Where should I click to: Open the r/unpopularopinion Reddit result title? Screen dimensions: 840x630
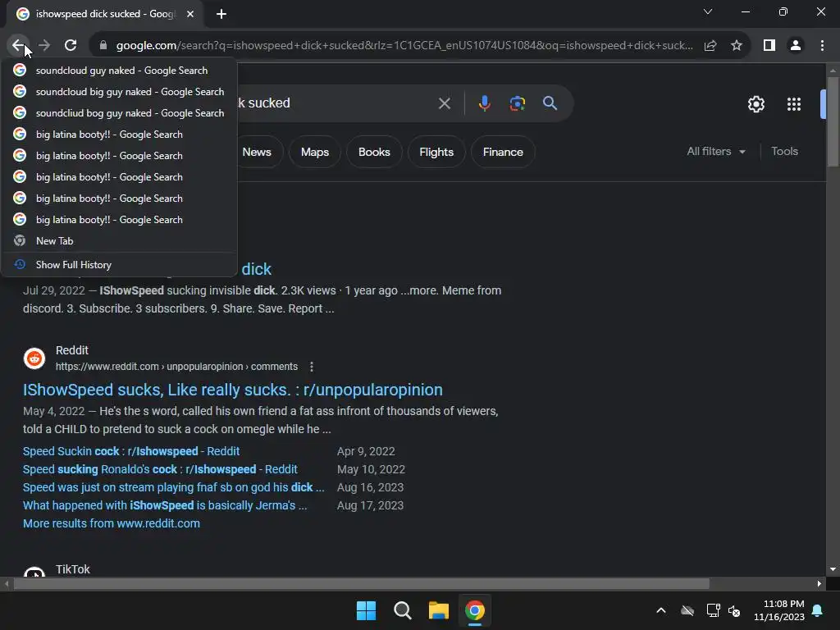[x=232, y=390]
